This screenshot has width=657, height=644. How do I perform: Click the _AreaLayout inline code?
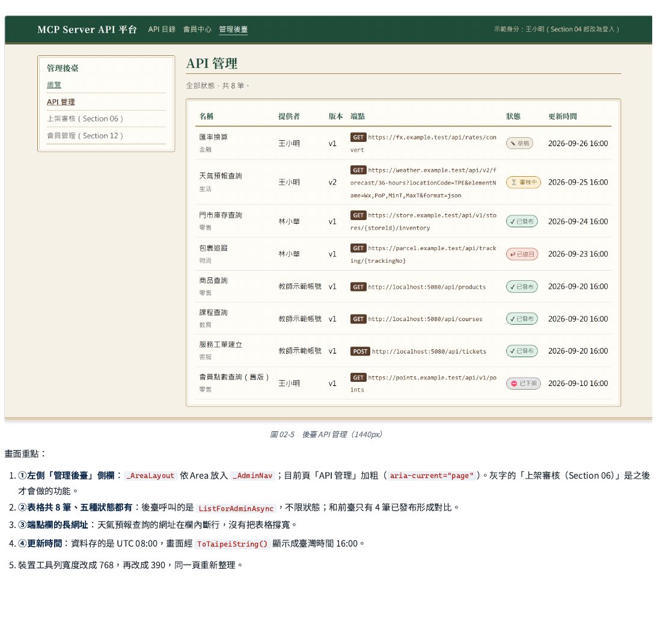click(x=150, y=476)
